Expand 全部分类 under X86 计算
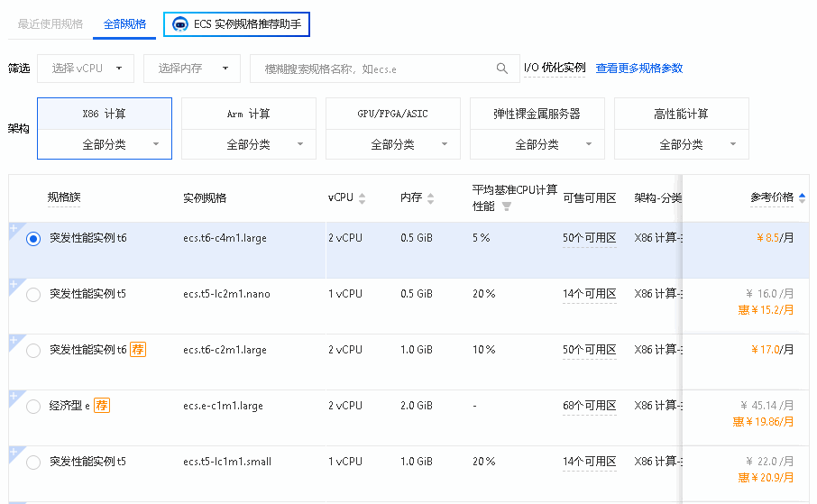Screen dimensions: 817x504 (105, 144)
